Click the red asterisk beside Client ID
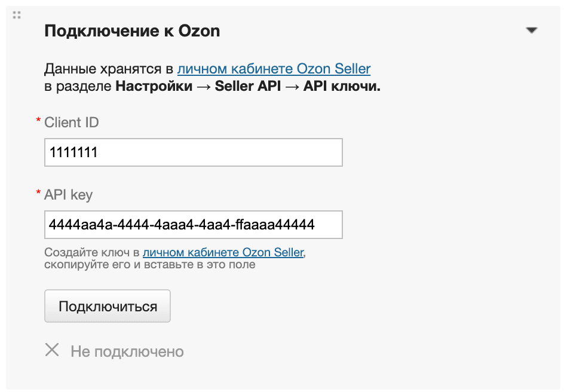Viewport: 564px width, 392px height. [x=38, y=118]
